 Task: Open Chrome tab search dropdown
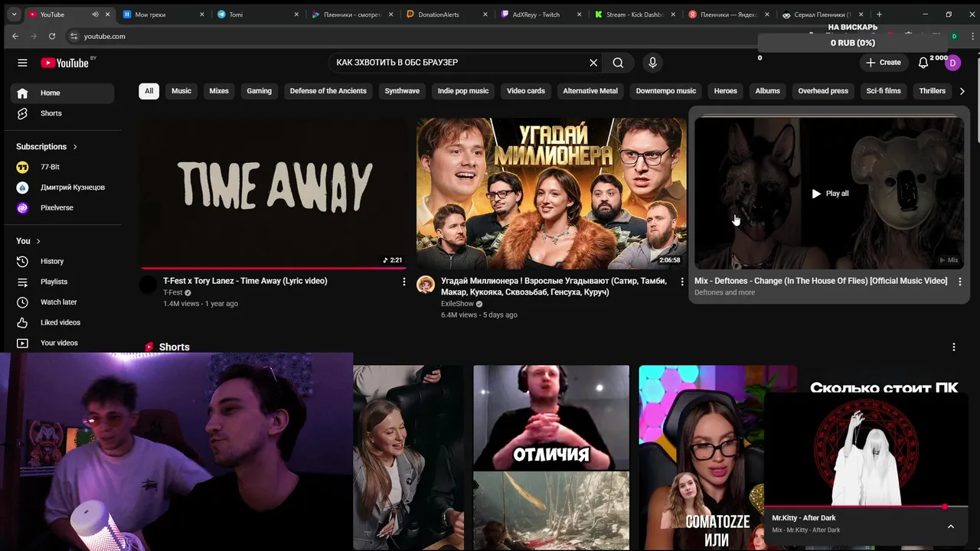[x=14, y=15]
